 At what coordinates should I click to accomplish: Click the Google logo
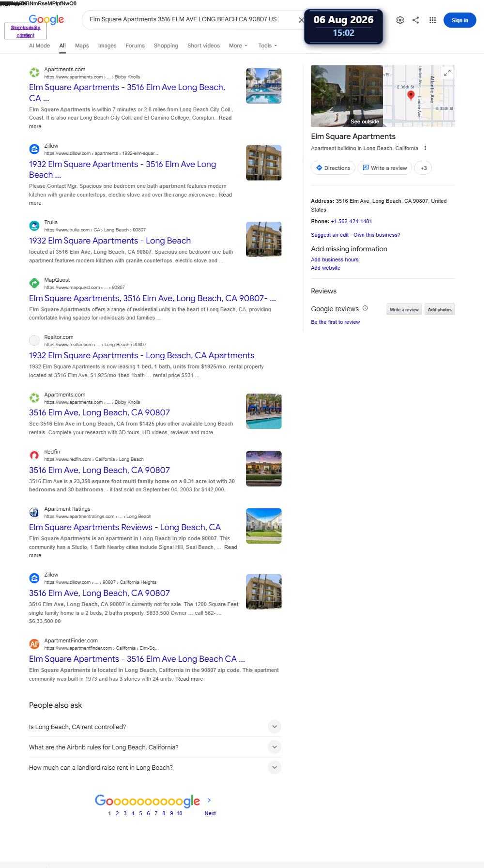(x=46, y=20)
